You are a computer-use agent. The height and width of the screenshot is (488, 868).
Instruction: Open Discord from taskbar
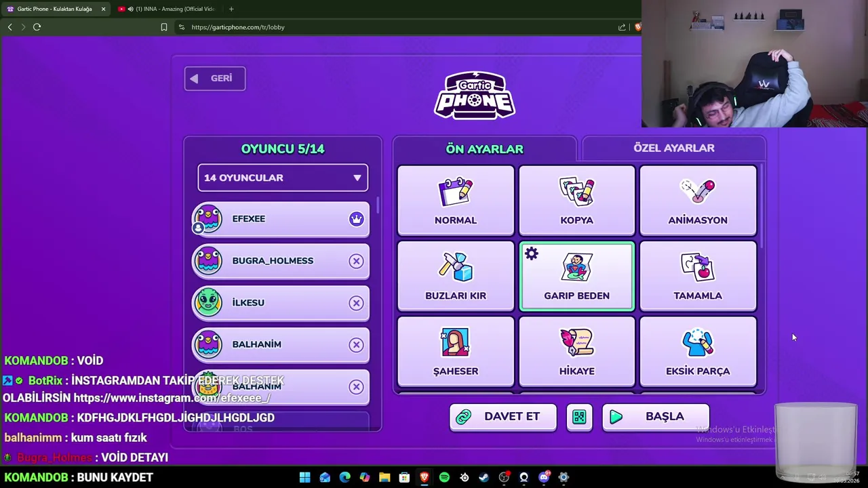(x=543, y=478)
